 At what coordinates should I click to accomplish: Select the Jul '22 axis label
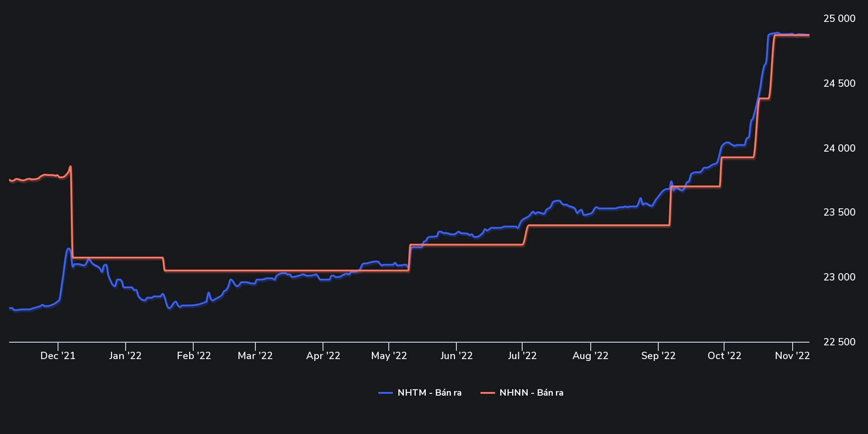522,356
